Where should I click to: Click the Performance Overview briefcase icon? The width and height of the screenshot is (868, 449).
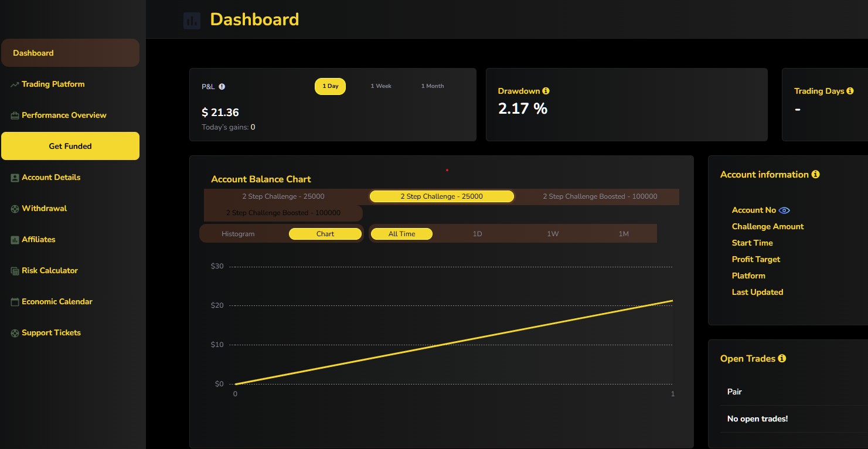(x=15, y=115)
